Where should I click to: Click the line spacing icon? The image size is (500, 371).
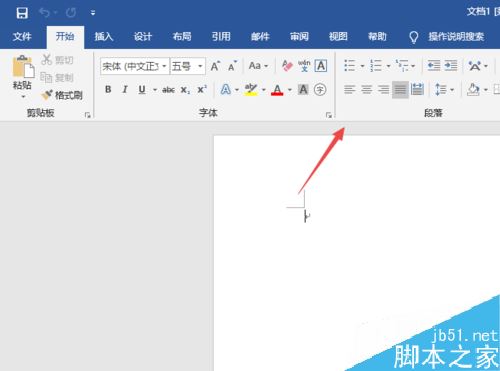coord(441,89)
